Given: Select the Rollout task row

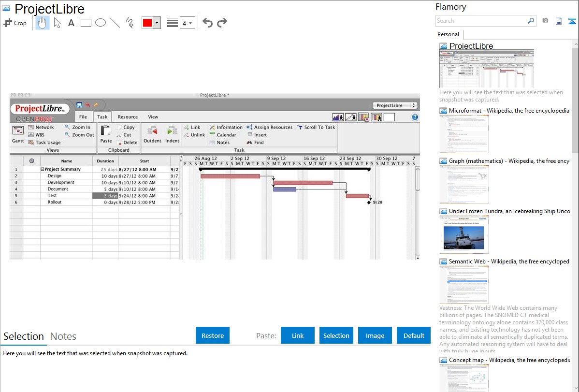Looking at the screenshot, I should click(95, 203).
